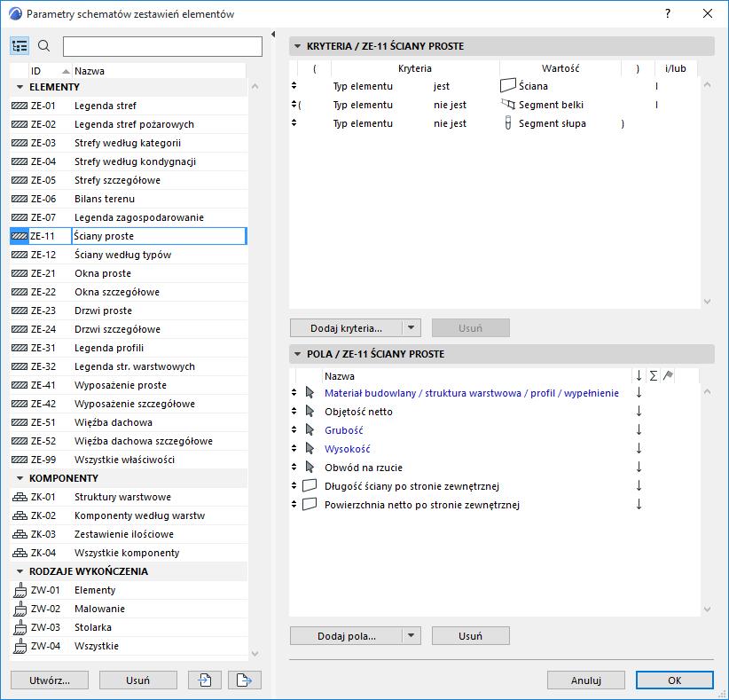The height and width of the screenshot is (700, 729).
Task: Click move handle of Ściana criteria row
Action: (x=294, y=85)
